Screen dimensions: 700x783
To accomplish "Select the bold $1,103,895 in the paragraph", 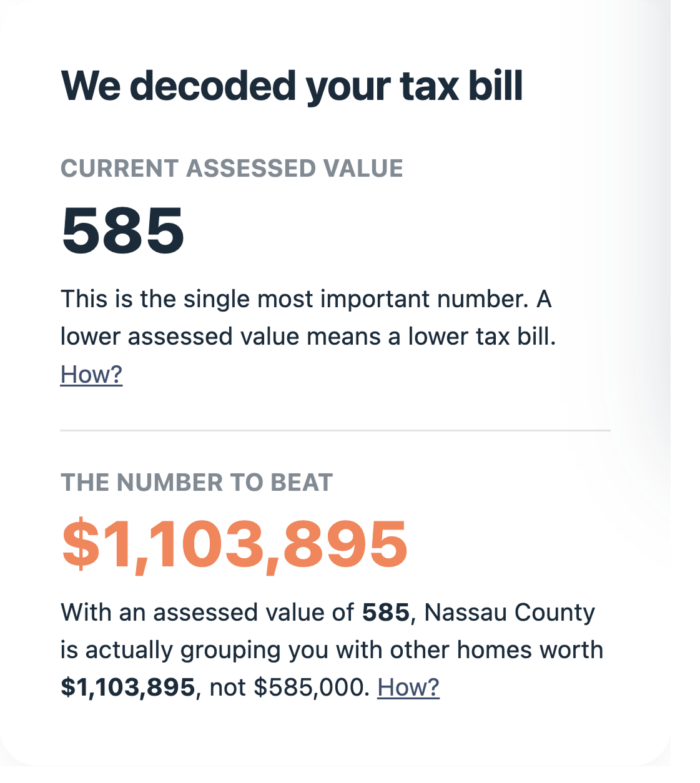I will pyautogui.click(x=127, y=687).
